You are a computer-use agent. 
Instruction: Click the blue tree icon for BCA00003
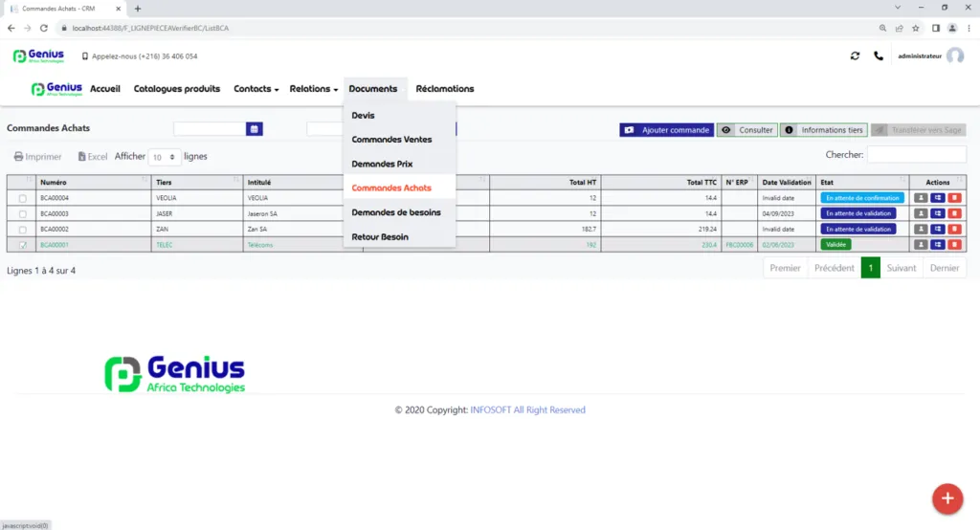tap(938, 213)
